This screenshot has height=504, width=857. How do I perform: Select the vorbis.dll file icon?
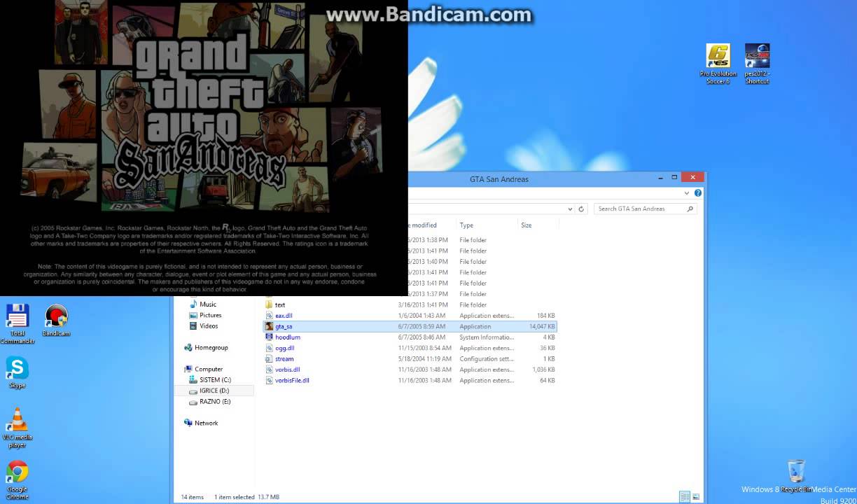click(269, 370)
